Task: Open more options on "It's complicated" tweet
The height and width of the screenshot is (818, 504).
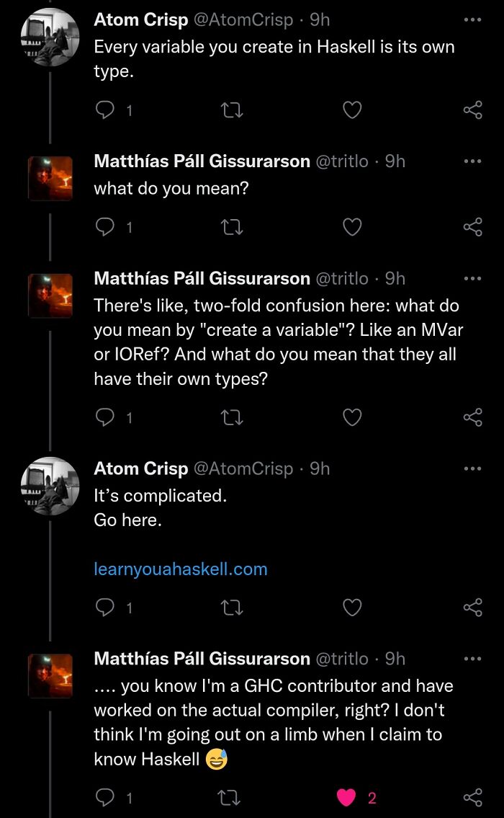Action: coord(473,468)
